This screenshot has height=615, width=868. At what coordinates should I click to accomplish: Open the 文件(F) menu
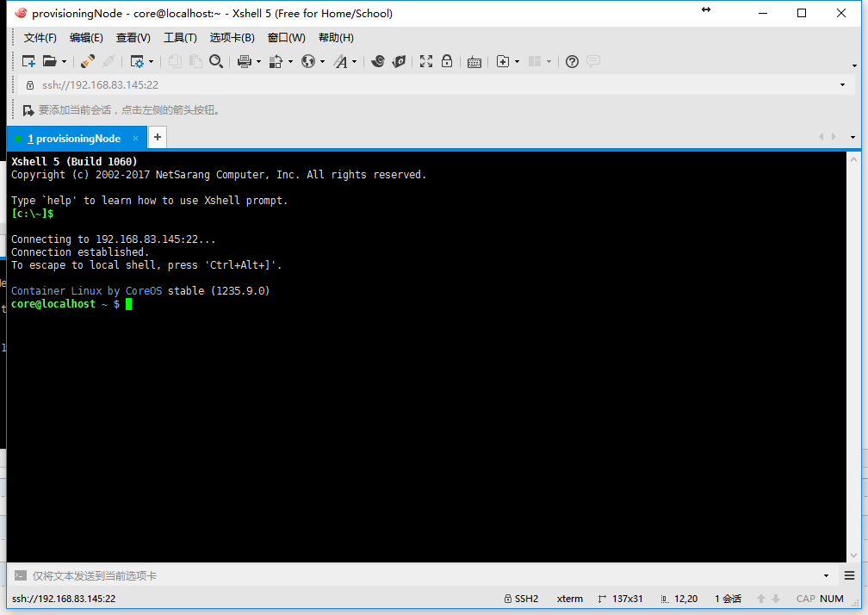(40, 38)
